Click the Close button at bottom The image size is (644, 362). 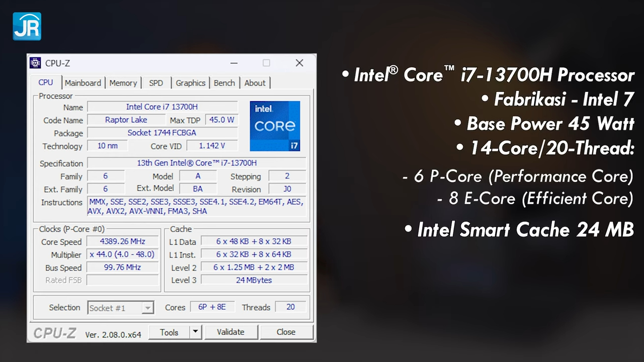pos(286,332)
